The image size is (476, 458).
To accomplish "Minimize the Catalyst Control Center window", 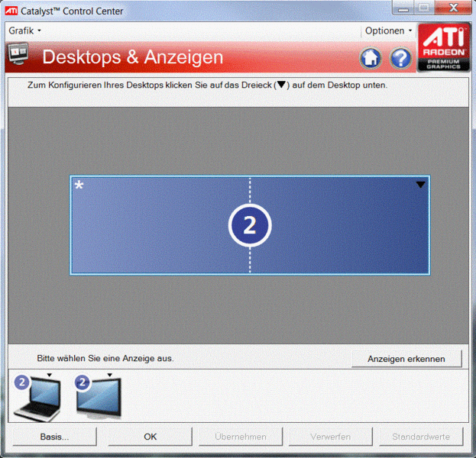I will pos(403,8).
